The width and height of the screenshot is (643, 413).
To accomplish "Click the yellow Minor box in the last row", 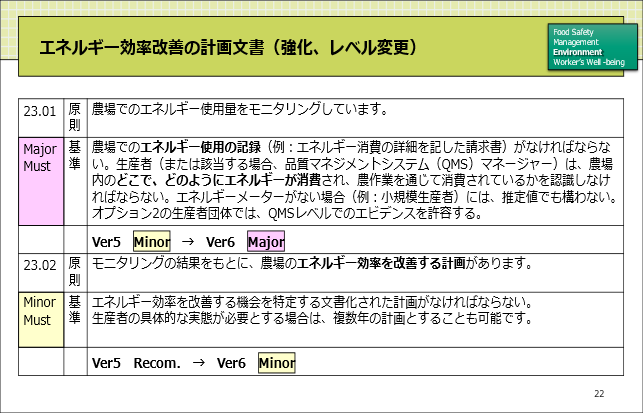I will (x=276, y=363).
